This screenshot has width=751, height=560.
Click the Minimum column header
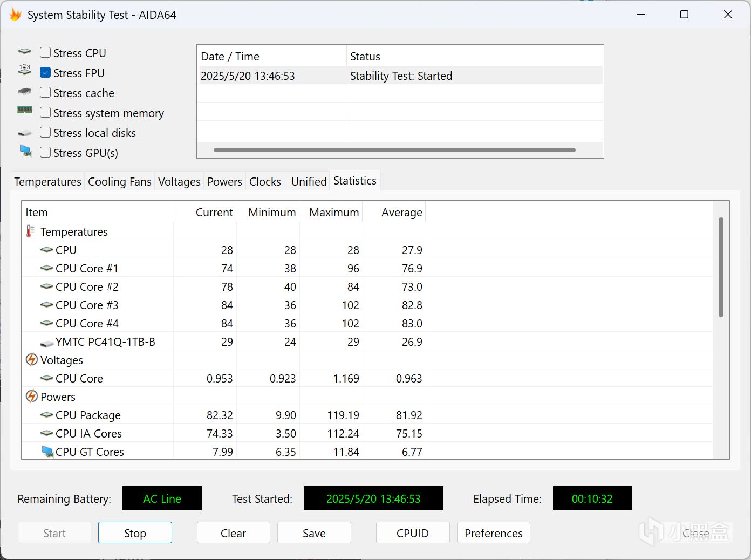[x=268, y=212]
